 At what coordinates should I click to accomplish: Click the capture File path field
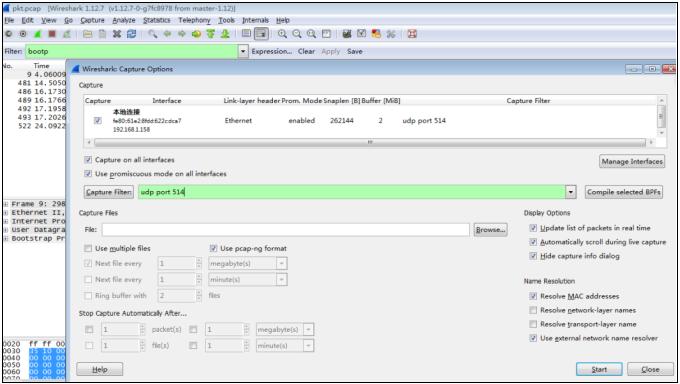pyautogui.click(x=286, y=230)
